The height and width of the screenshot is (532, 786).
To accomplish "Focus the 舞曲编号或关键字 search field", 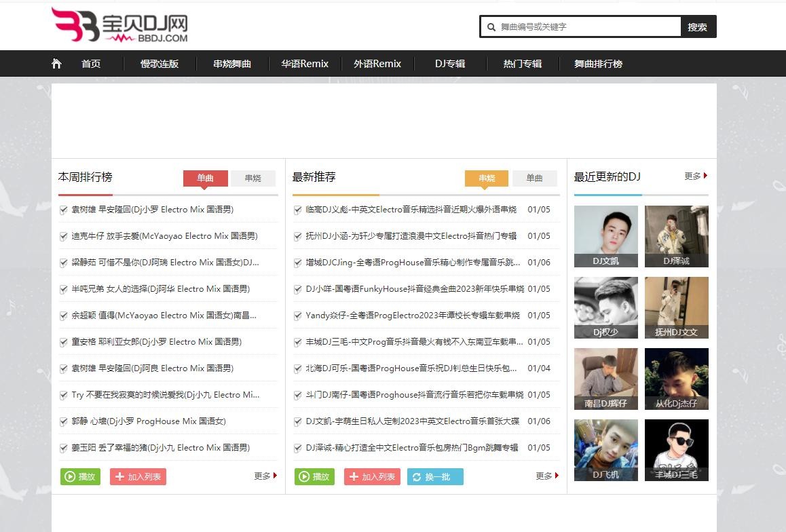I will click(x=587, y=27).
